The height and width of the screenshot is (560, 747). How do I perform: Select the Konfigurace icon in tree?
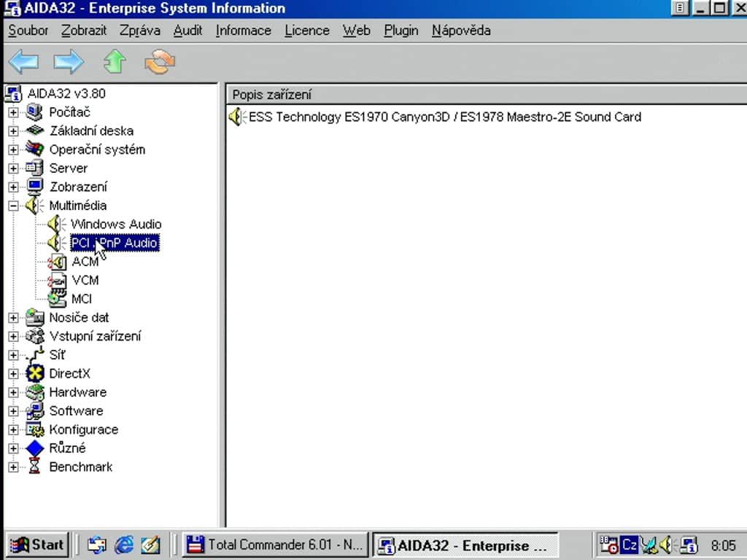pyautogui.click(x=34, y=429)
